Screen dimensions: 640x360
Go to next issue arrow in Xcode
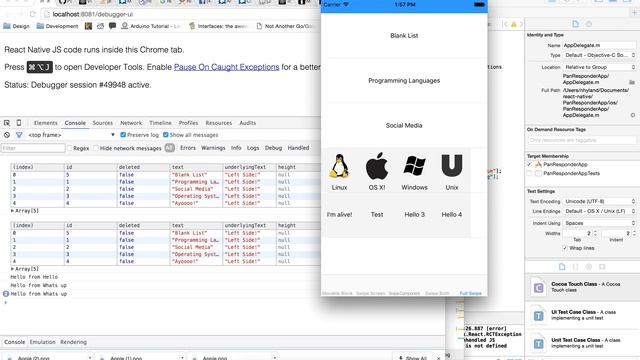521,24
